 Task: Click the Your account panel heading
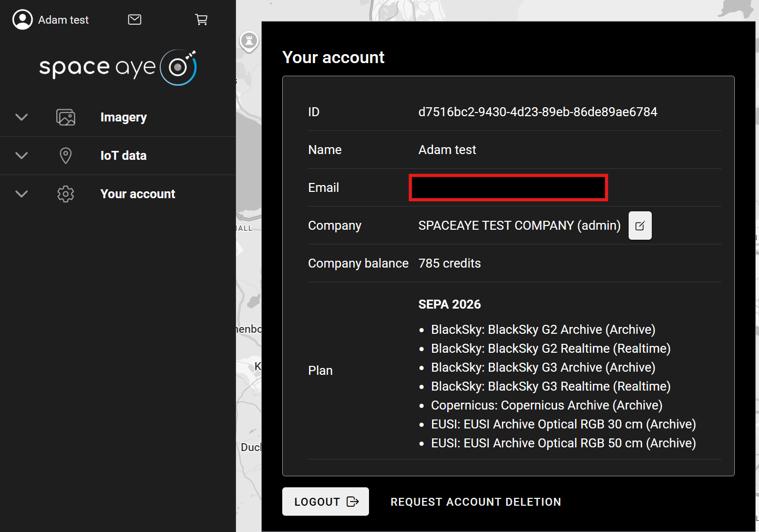coord(333,57)
